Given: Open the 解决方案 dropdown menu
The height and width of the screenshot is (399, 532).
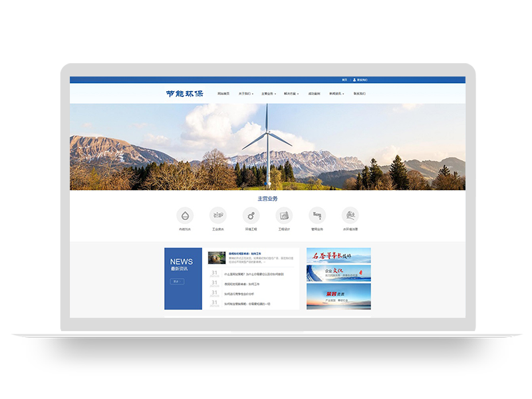Looking at the screenshot, I should point(291,94).
